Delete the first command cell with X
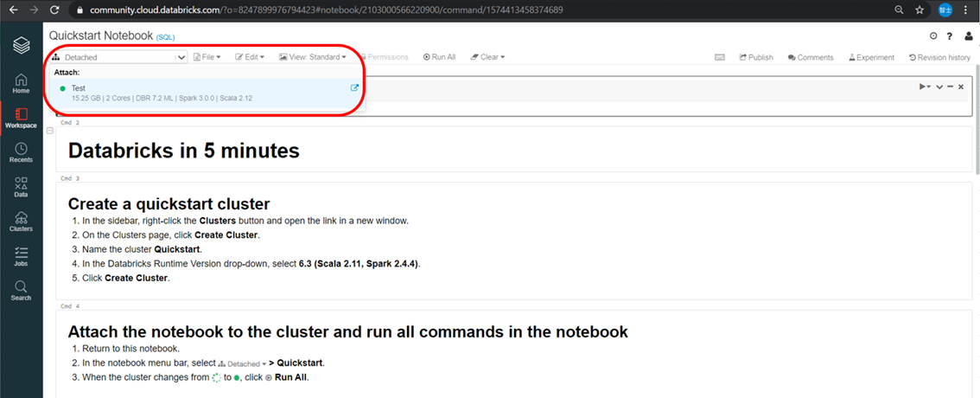 [x=961, y=87]
